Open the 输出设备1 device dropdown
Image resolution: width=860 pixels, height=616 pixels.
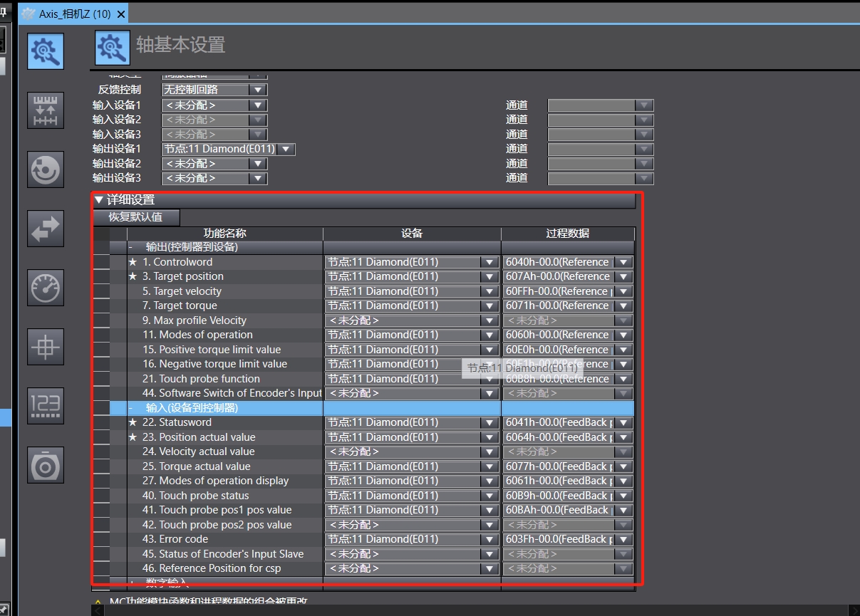tap(286, 149)
